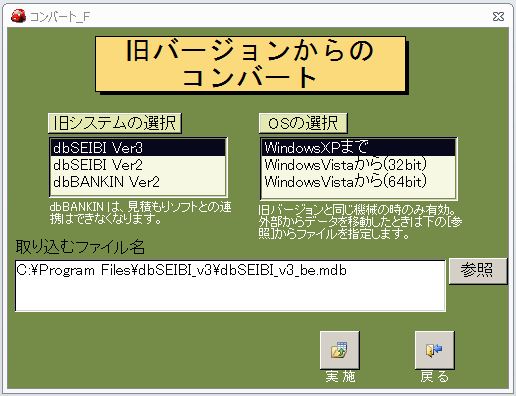This screenshot has height=396, width=516.
Task: Click the red app icon in title bar
Action: (18, 16)
